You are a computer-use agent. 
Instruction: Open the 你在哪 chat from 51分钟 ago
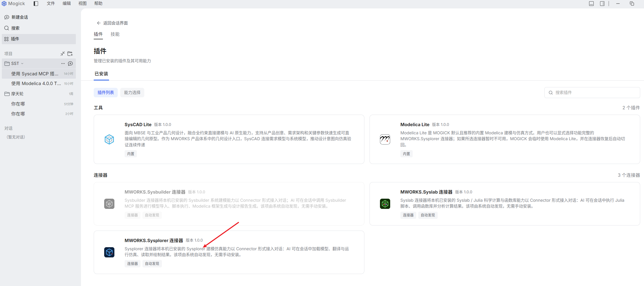click(x=39, y=104)
